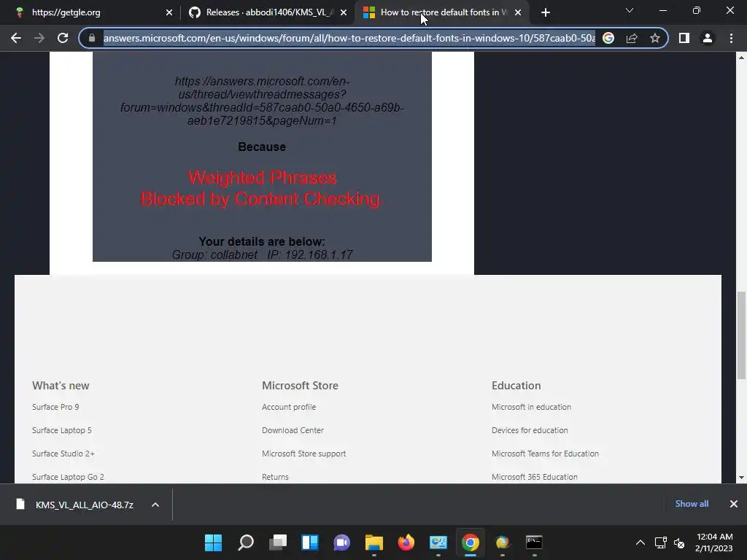747x560 pixels.
Task: Expand KMS_VL_ALL_AIO-48.7z download options
Action: (x=155, y=505)
